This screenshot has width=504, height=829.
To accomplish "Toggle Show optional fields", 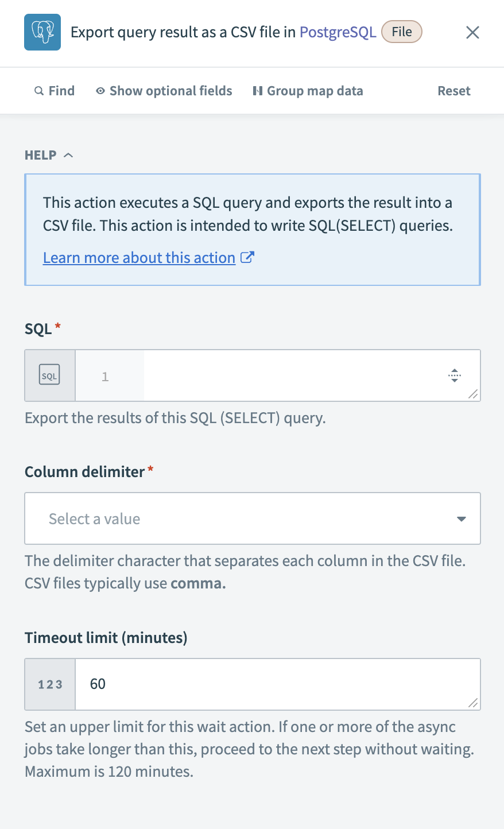I will 170,91.
